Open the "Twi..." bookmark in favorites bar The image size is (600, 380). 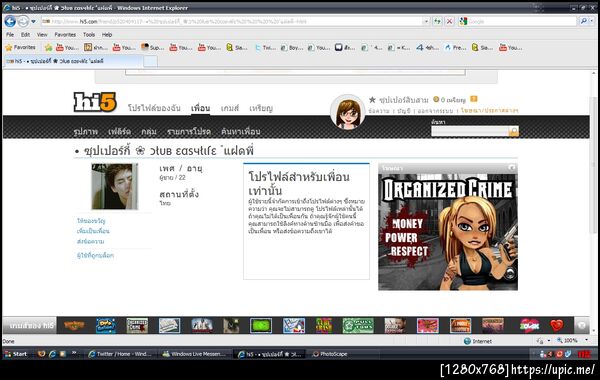(265, 48)
